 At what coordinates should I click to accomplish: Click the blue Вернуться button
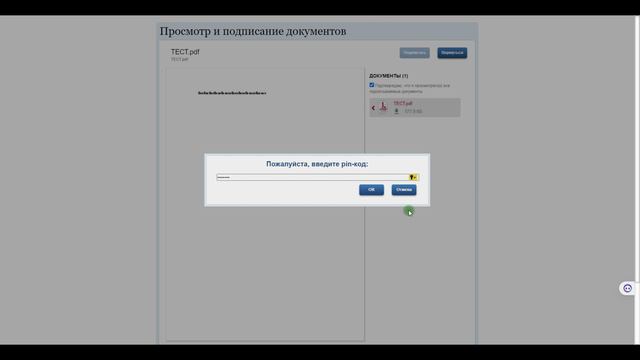452,53
